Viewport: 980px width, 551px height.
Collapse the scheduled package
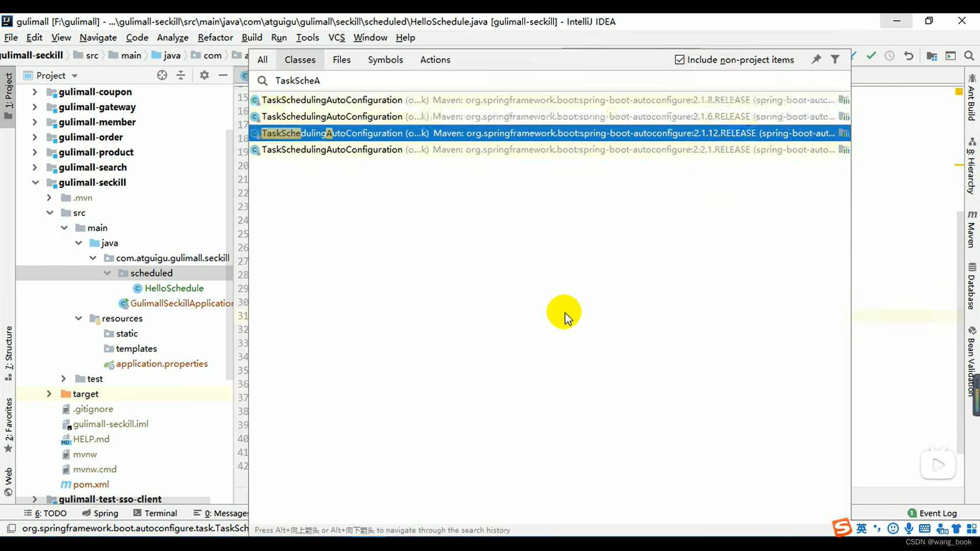(107, 273)
